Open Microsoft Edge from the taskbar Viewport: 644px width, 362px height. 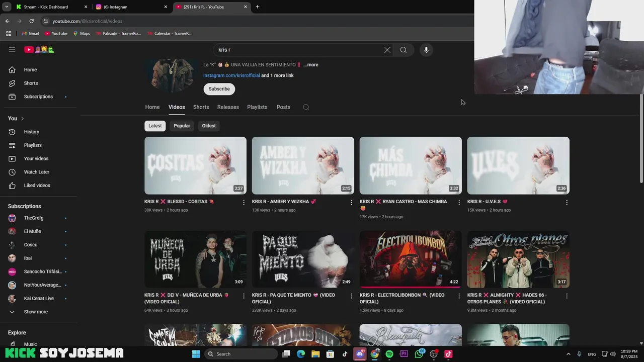coord(301,354)
